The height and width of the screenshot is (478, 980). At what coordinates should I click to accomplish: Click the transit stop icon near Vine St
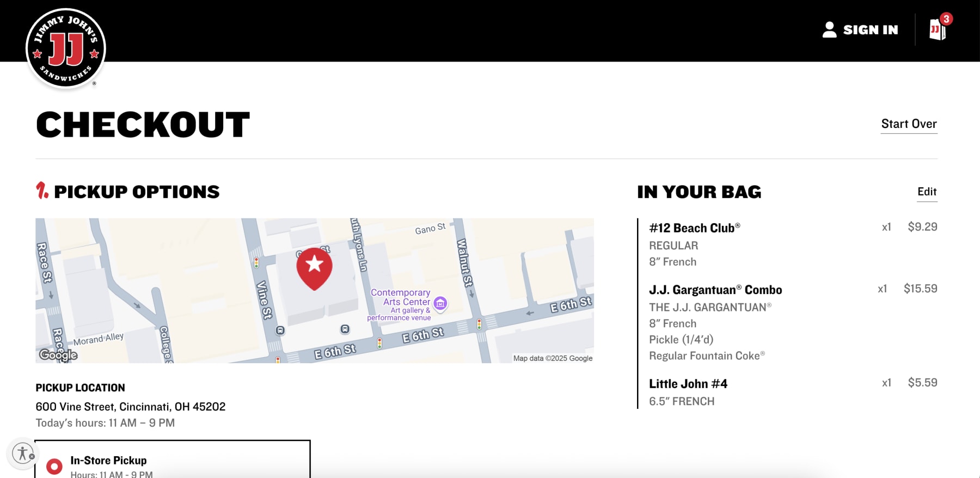pos(280,330)
